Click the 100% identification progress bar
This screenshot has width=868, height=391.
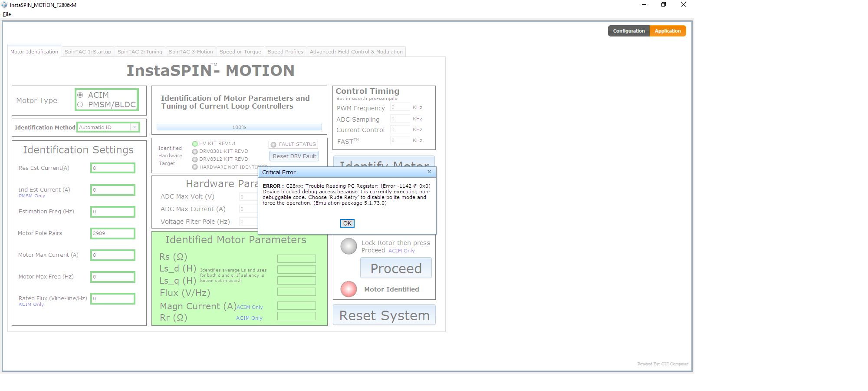click(x=239, y=127)
